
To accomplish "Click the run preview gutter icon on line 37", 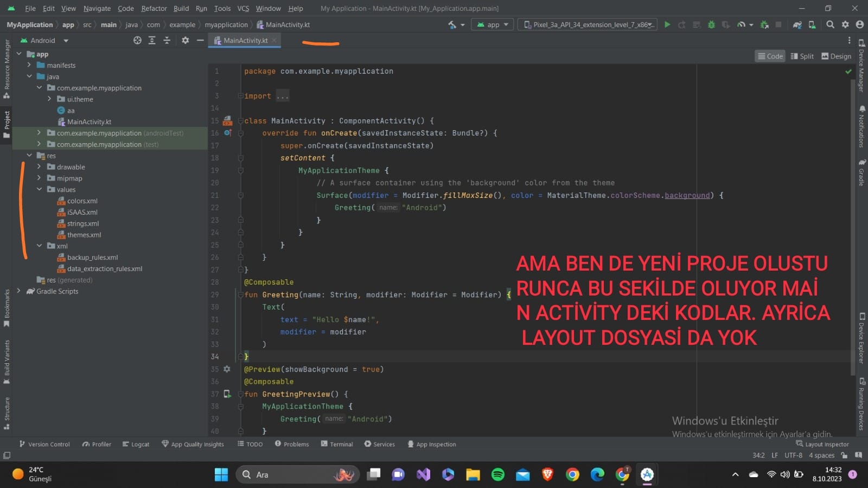I will click(227, 394).
